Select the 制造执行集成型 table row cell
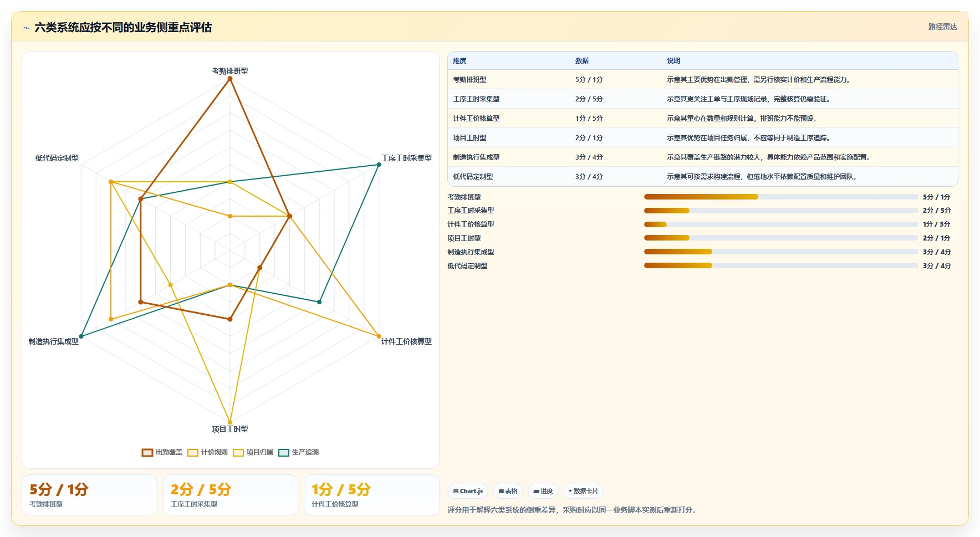Viewport: 980px width, 537px height. coord(476,157)
